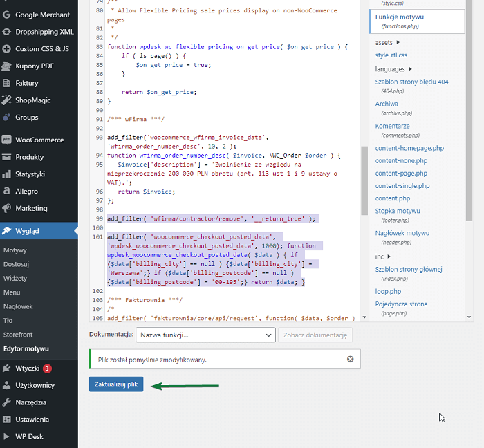Click the Narzędzia wrench icon
Screen dimensions: 484x448
point(6,402)
